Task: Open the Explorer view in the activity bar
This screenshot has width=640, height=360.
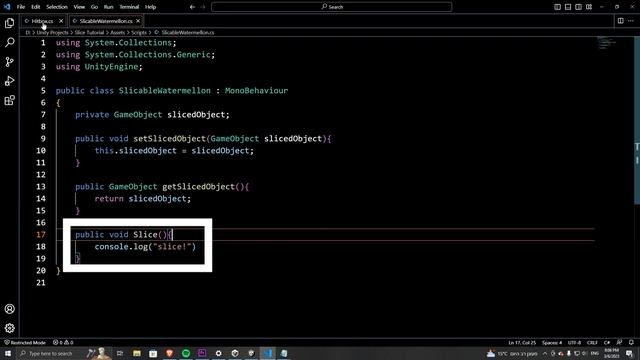Action: [9, 23]
